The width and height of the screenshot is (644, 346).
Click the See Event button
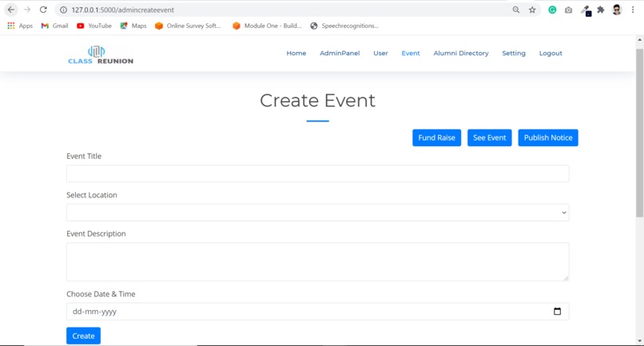click(490, 137)
